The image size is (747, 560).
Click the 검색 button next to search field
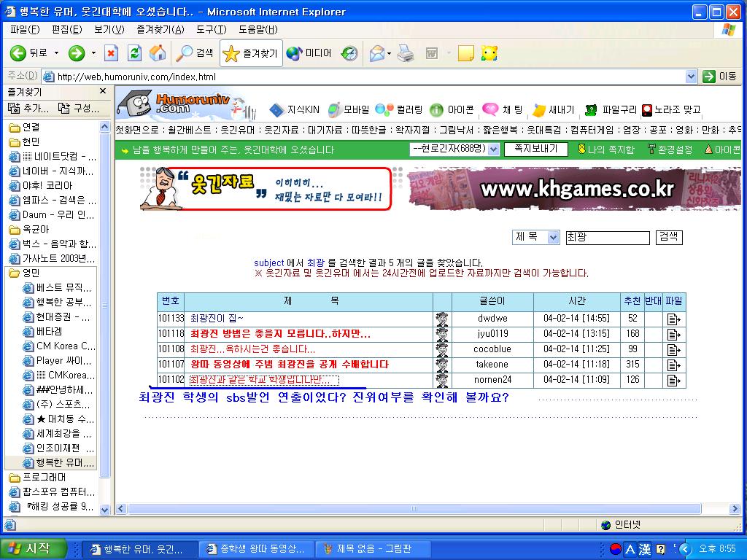(669, 237)
